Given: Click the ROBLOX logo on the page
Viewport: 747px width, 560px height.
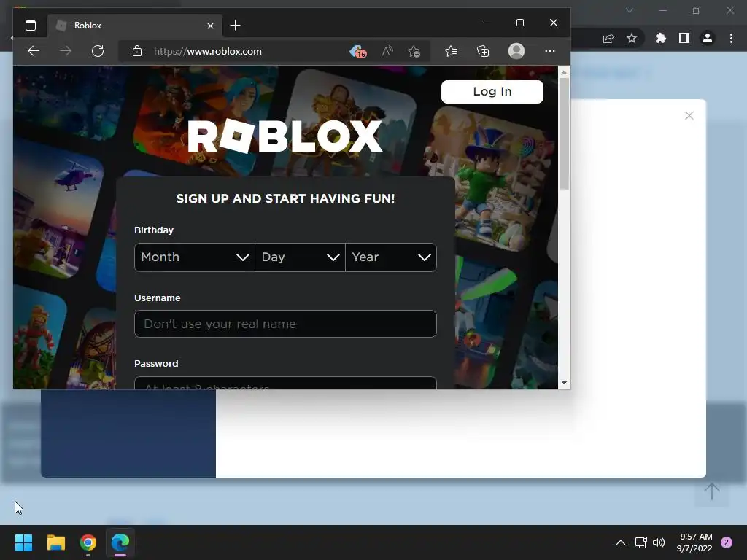Looking at the screenshot, I should (285, 136).
